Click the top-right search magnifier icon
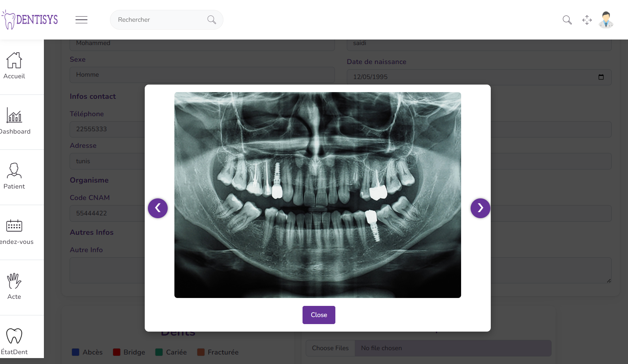The width and height of the screenshot is (628, 364). [x=567, y=20]
